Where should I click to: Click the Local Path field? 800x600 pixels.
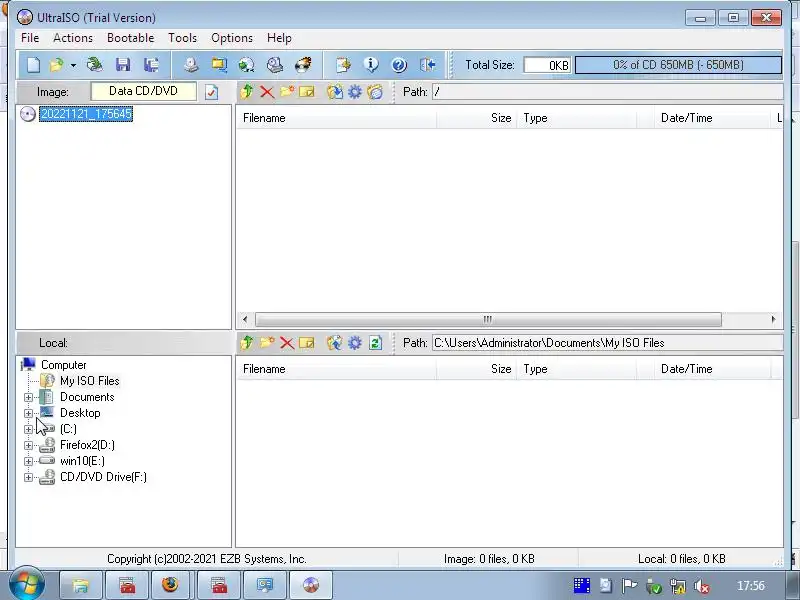pos(608,343)
